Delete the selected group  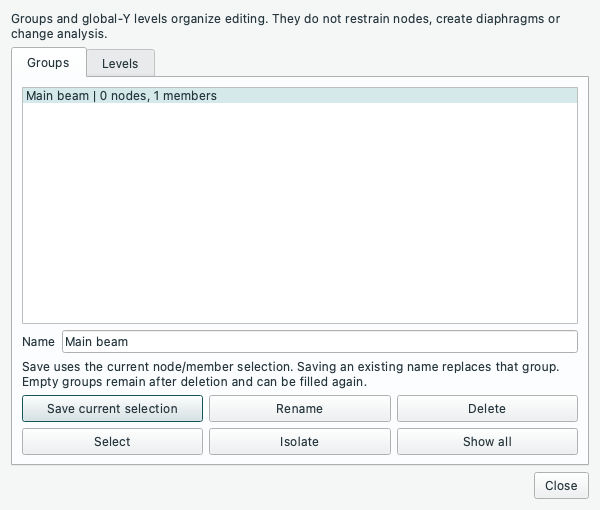487,409
